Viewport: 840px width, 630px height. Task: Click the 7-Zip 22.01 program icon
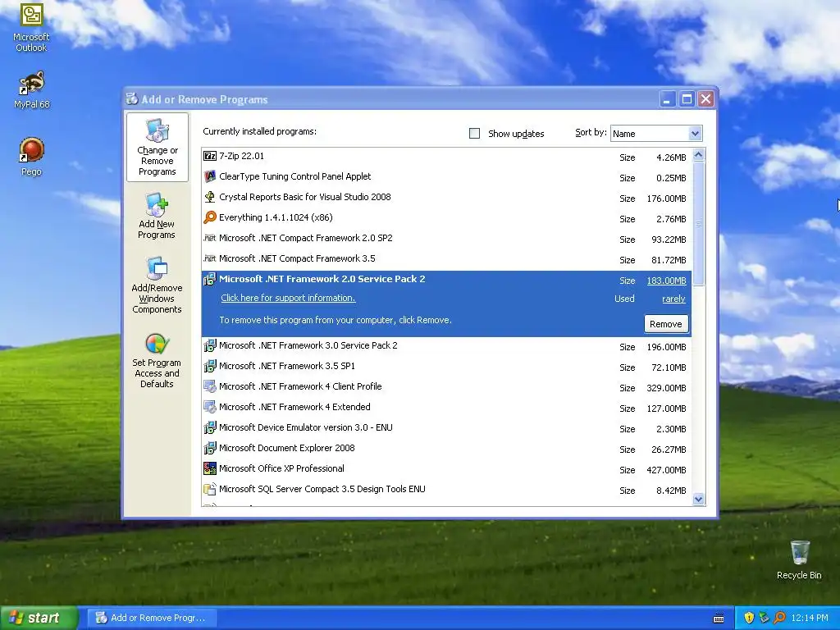tap(210, 156)
